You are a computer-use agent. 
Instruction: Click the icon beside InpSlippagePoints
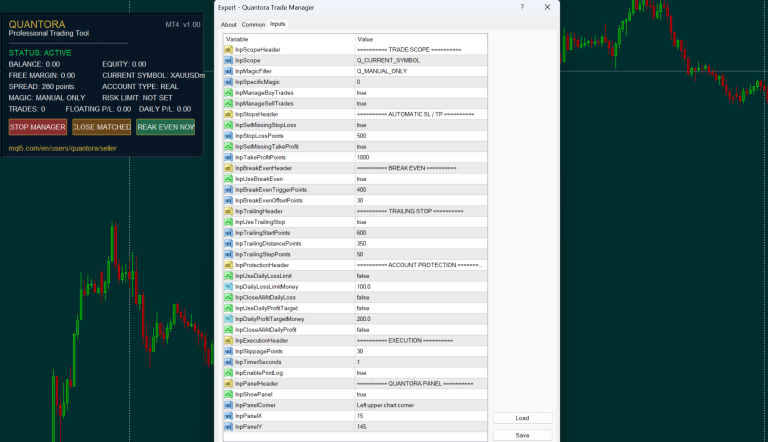(x=228, y=351)
